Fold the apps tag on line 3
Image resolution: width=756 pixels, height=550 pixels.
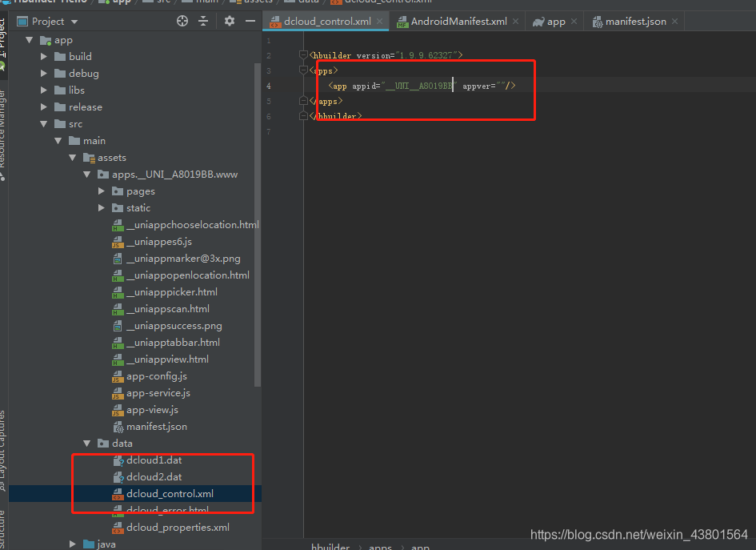tap(303, 70)
